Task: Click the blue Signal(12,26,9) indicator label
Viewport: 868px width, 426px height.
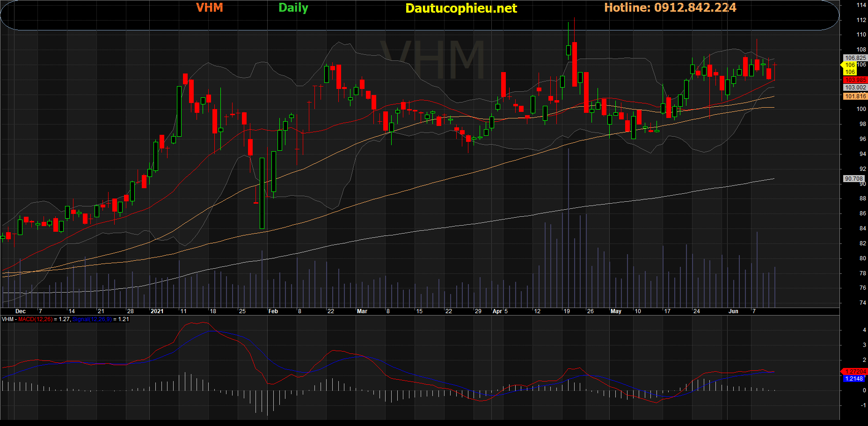Action: tap(92, 319)
